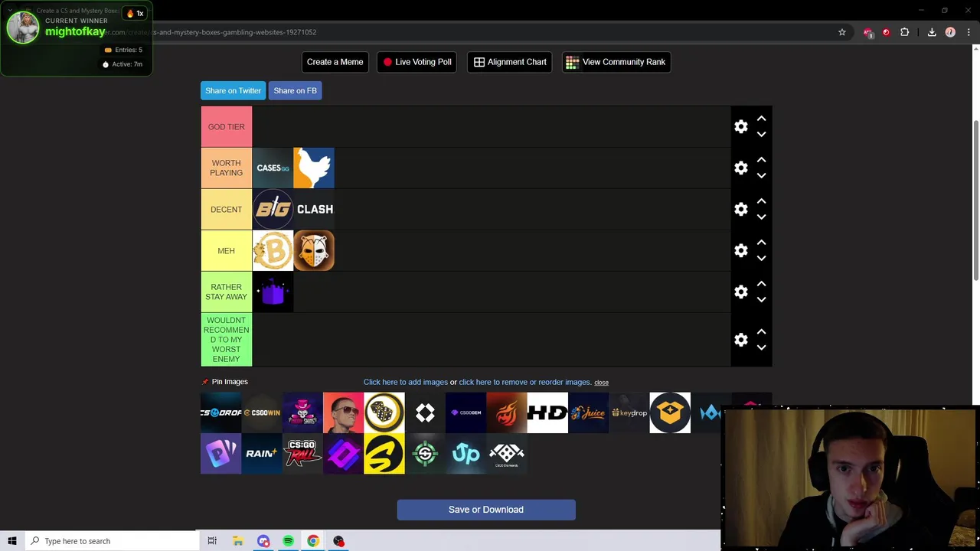980x551 pixels.
Task: Pick the skull with pink hat image
Action: coord(302,412)
